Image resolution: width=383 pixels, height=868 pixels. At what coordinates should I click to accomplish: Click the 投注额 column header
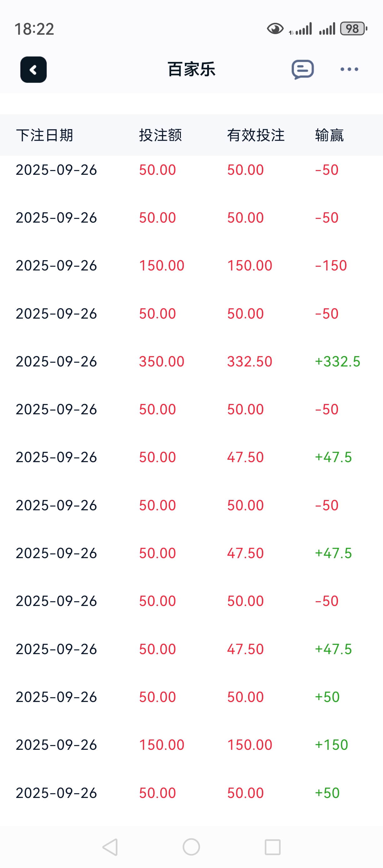(x=161, y=135)
